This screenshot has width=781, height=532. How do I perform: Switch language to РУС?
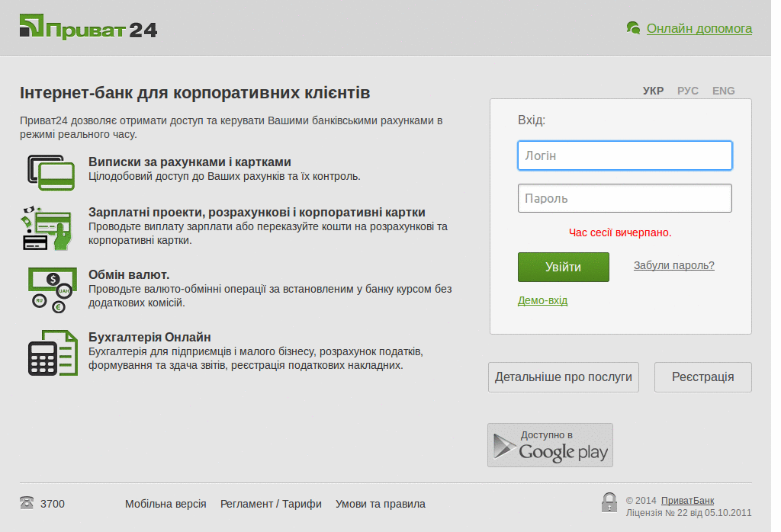[x=687, y=90]
